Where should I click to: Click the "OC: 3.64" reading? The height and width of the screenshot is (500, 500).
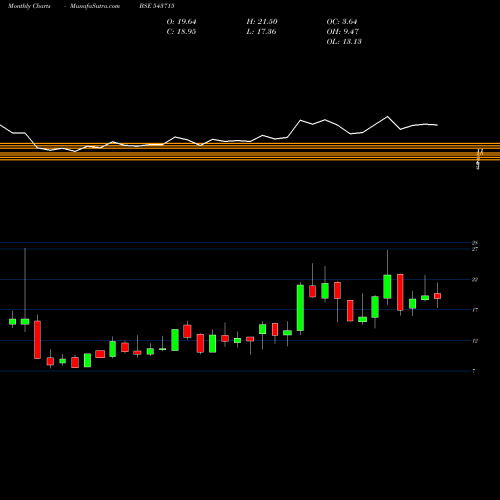pyautogui.click(x=342, y=22)
